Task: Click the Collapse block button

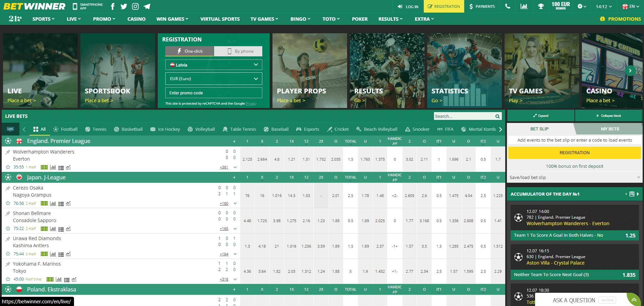Action: 609,116
